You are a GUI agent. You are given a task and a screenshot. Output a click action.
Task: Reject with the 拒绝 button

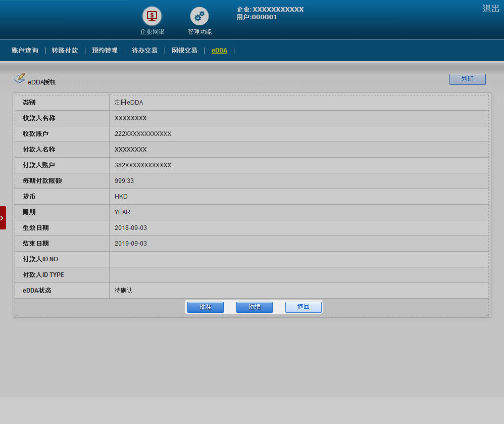pyautogui.click(x=254, y=307)
